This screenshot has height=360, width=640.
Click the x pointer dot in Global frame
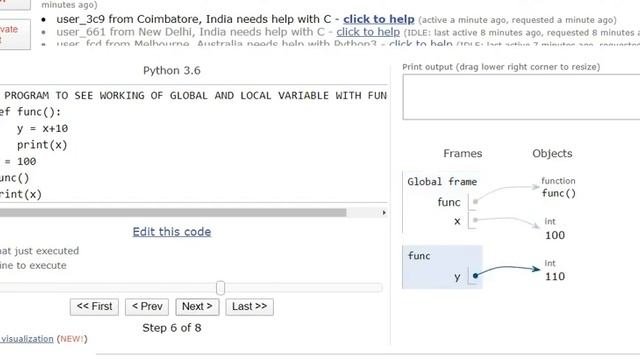point(475,220)
